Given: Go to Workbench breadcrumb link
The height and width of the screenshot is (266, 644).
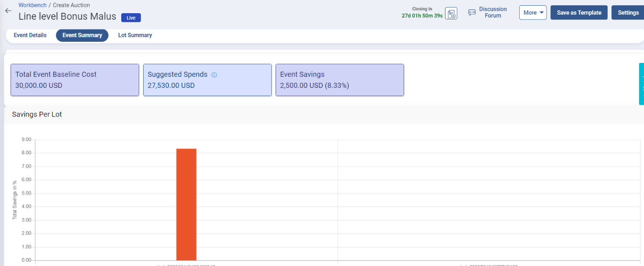Looking at the screenshot, I should [x=33, y=5].
